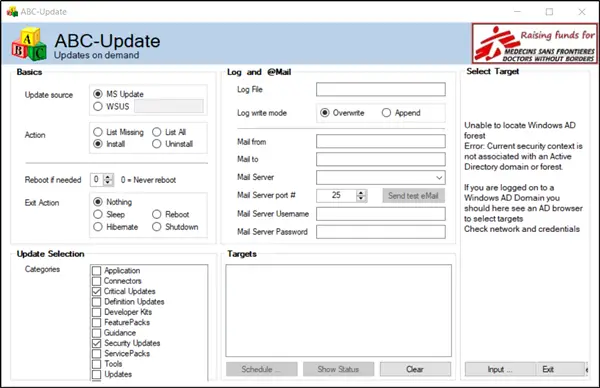Click the Mail from input field
Viewport: 600px width, 388px height.
[x=381, y=141]
